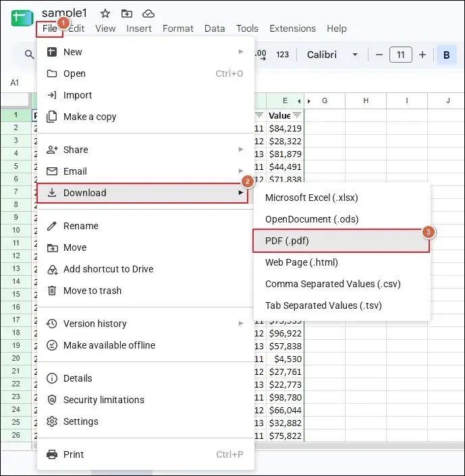Download as OpenDocument (.ods)
This screenshot has height=476, width=465.
[x=342, y=219]
